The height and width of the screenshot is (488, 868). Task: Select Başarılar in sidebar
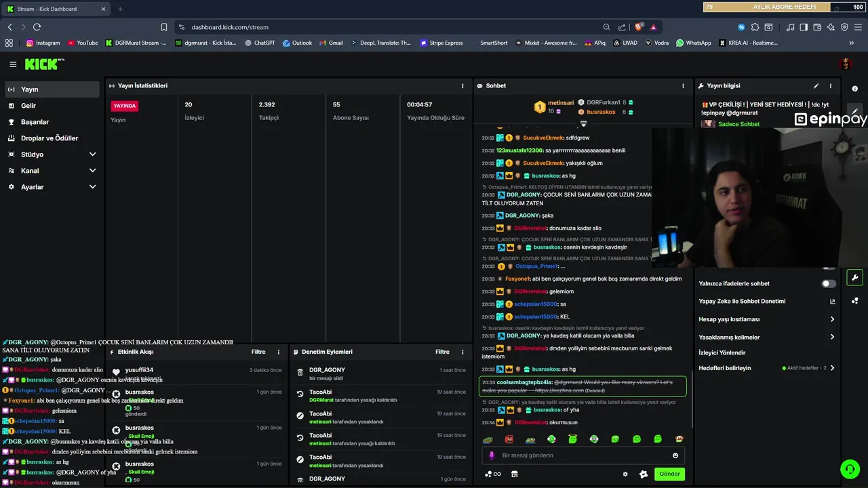[x=52, y=122]
